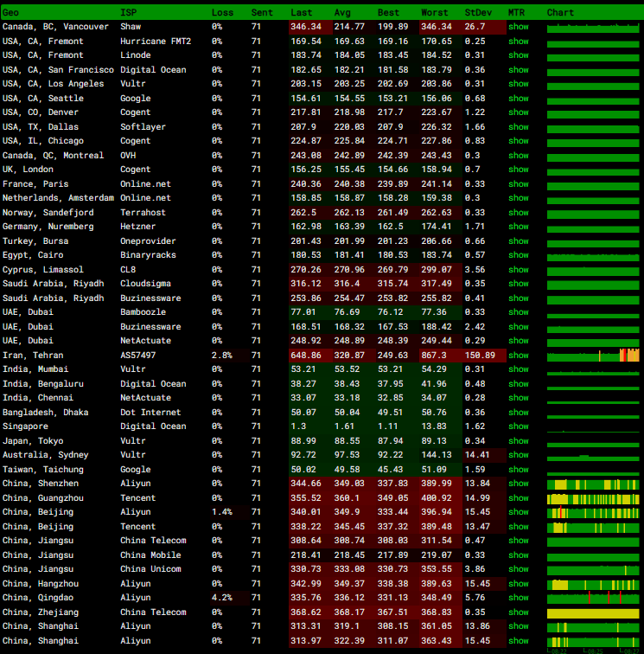The width and height of the screenshot is (644, 654).
Task: Show MTR for Iran Tehran AS57497
Action: pyautogui.click(x=518, y=356)
